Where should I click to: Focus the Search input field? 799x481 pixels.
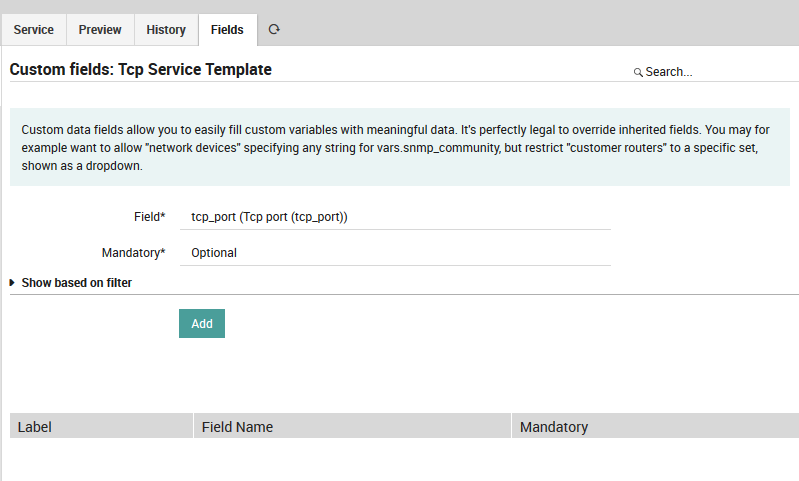click(715, 72)
